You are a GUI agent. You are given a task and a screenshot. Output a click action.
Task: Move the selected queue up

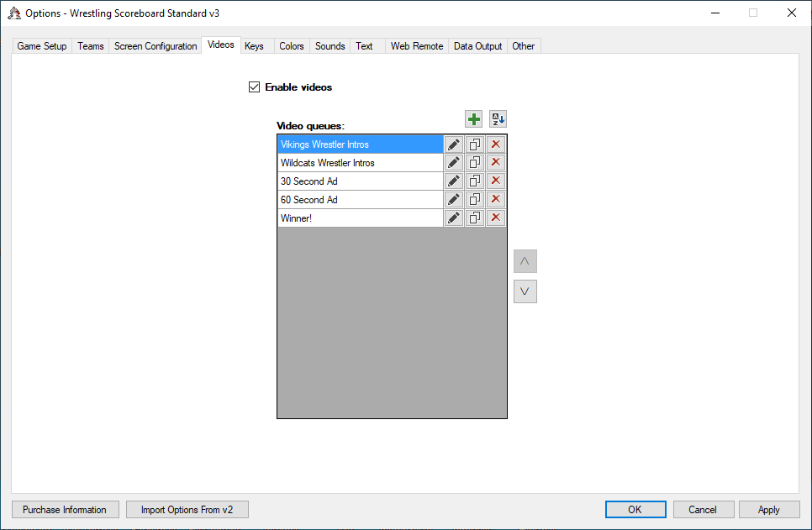click(x=525, y=261)
